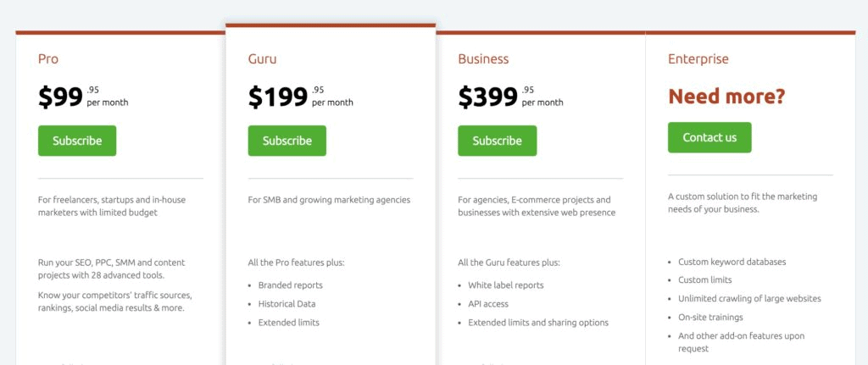
Task: Click Extended limits and sharing options
Action: coord(538,323)
